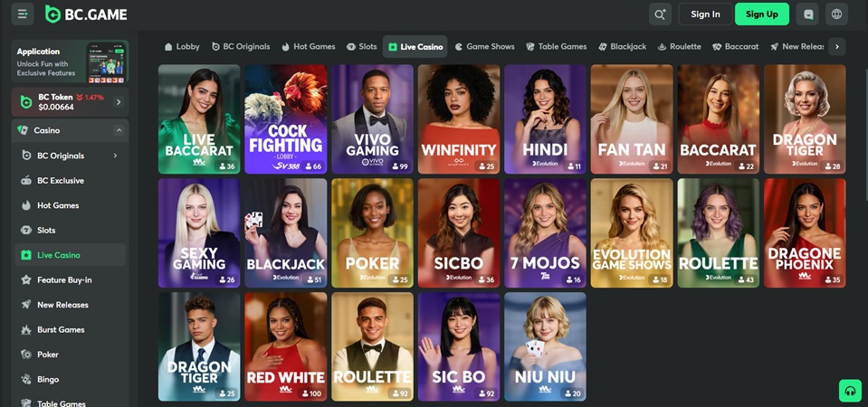Click the Bingo icon in sidebar

pyautogui.click(x=26, y=379)
